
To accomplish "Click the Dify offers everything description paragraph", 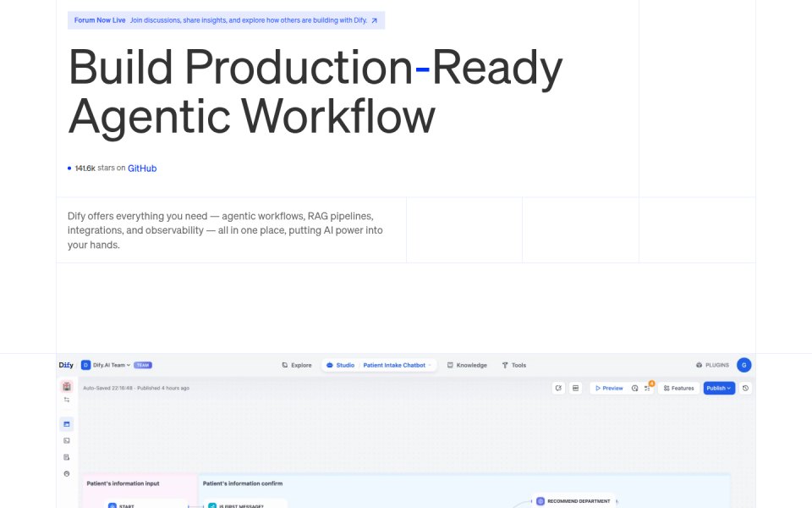I will click(225, 230).
